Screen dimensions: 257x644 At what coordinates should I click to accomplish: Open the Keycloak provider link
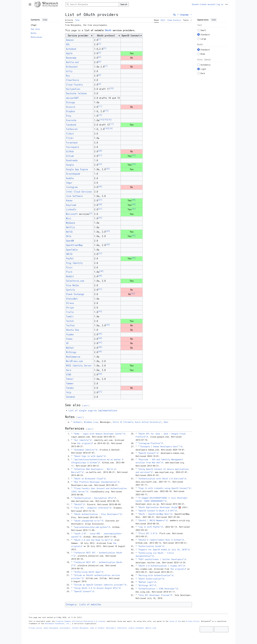click(x=71, y=205)
